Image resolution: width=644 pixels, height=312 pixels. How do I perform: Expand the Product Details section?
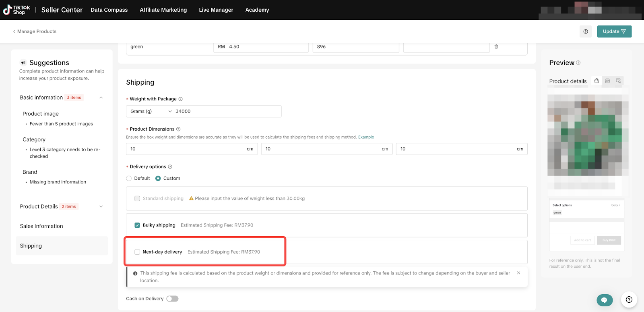coord(101,206)
